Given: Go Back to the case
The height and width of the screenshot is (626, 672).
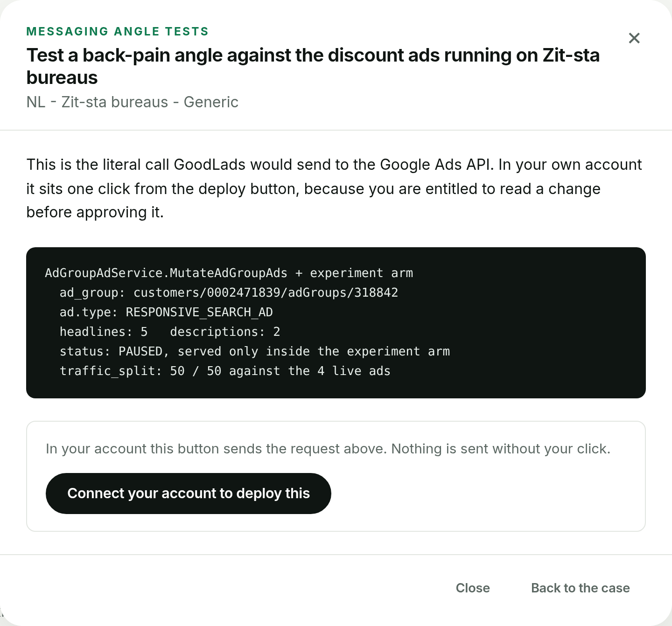Looking at the screenshot, I should [581, 588].
